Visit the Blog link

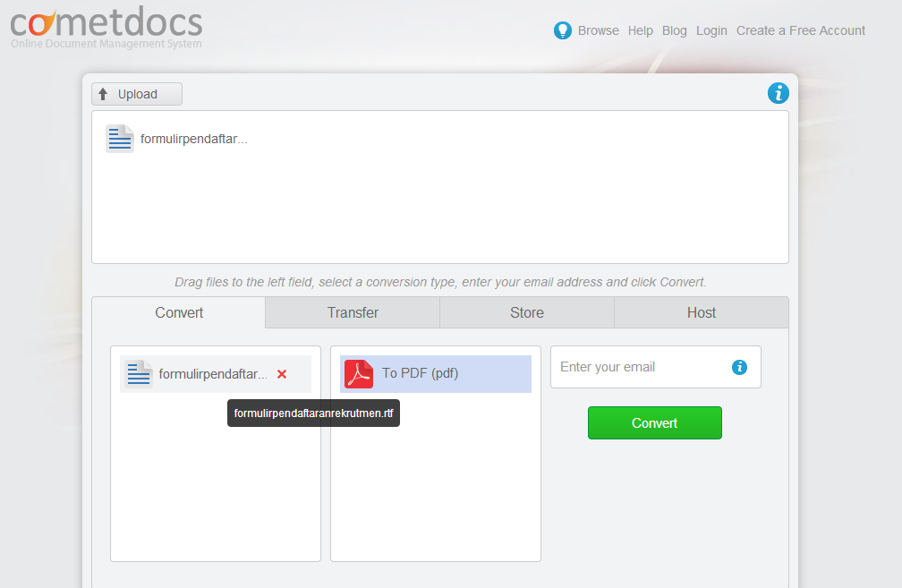click(674, 30)
